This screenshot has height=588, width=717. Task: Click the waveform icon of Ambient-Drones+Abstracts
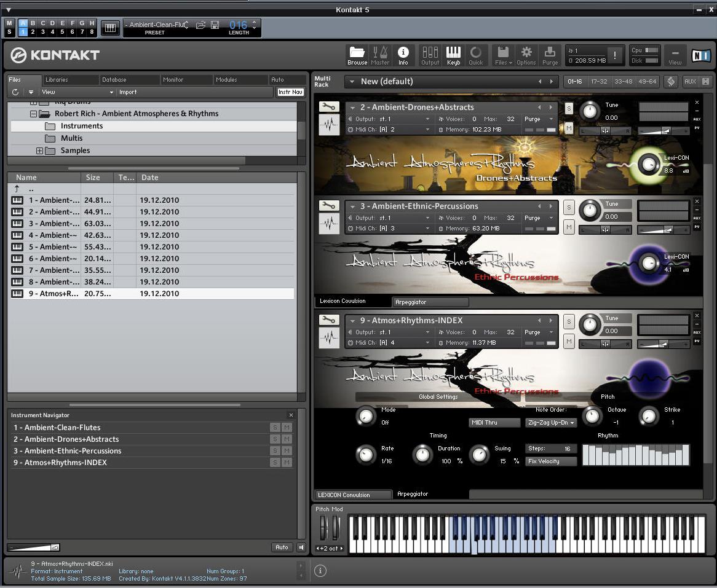click(x=329, y=124)
